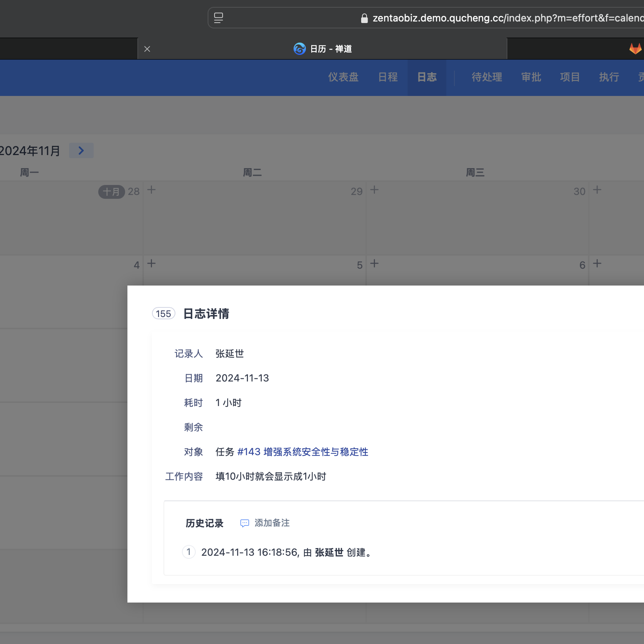Switch to the 日程 schedule tab
This screenshot has height=644, width=644.
pyautogui.click(x=388, y=77)
